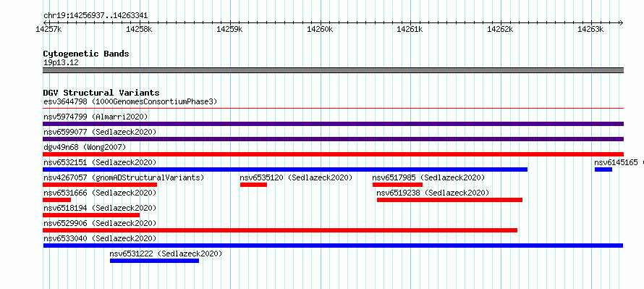Viewport: 644px width, 289px height.
Task: Click the nsv6532151 blue variant bar
Action: point(285,169)
